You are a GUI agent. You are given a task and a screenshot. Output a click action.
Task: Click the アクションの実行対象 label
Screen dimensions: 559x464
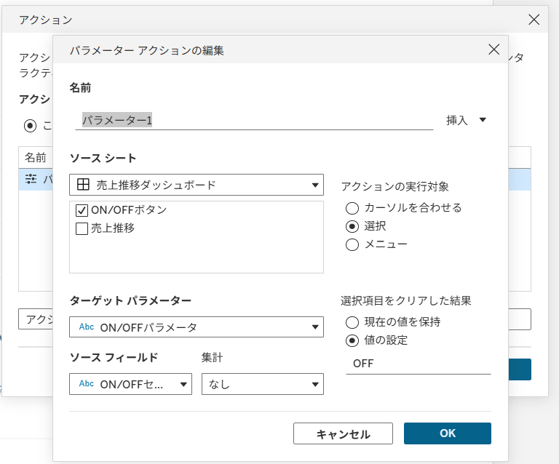[x=395, y=186]
